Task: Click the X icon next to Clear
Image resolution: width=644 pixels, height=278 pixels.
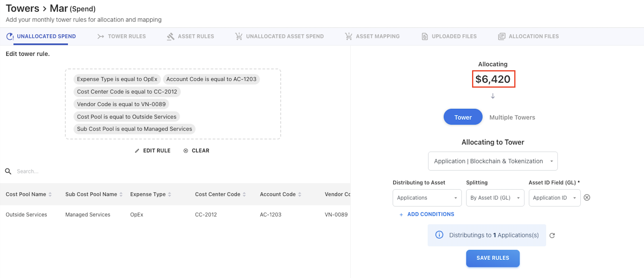Action: tap(186, 151)
